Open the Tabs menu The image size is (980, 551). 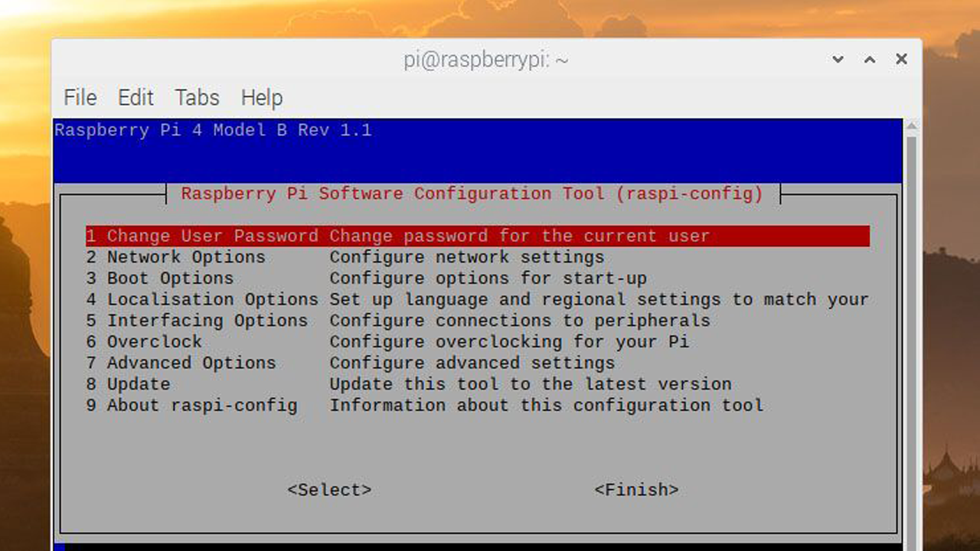tap(197, 98)
